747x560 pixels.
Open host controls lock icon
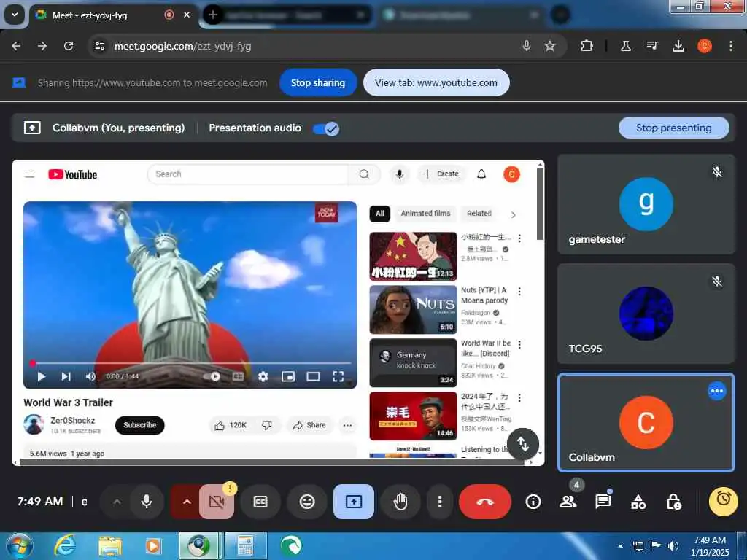(673, 502)
